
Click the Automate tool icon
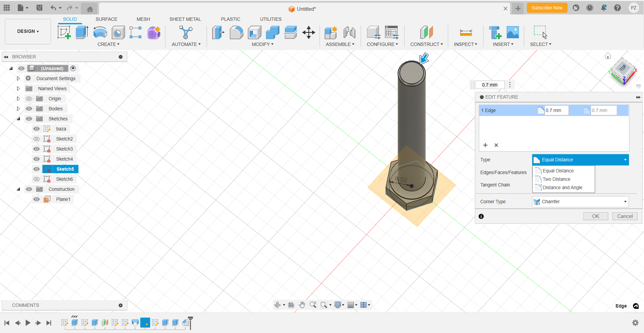tap(186, 33)
